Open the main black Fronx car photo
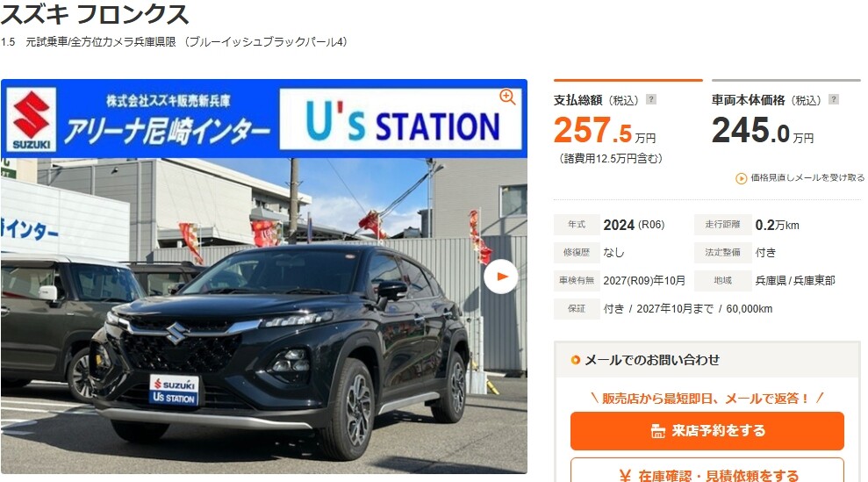The image size is (868, 482). [x=264, y=316]
